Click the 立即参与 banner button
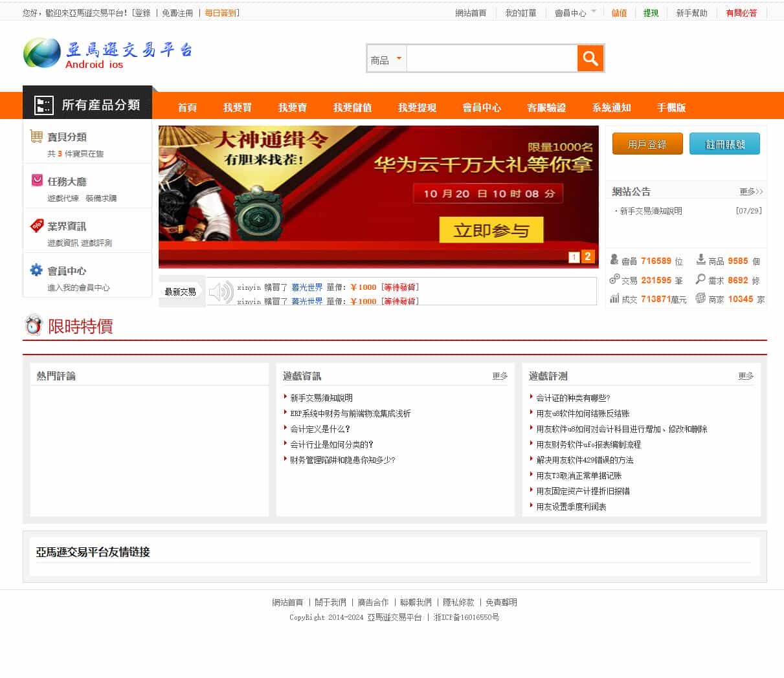 [x=491, y=230]
